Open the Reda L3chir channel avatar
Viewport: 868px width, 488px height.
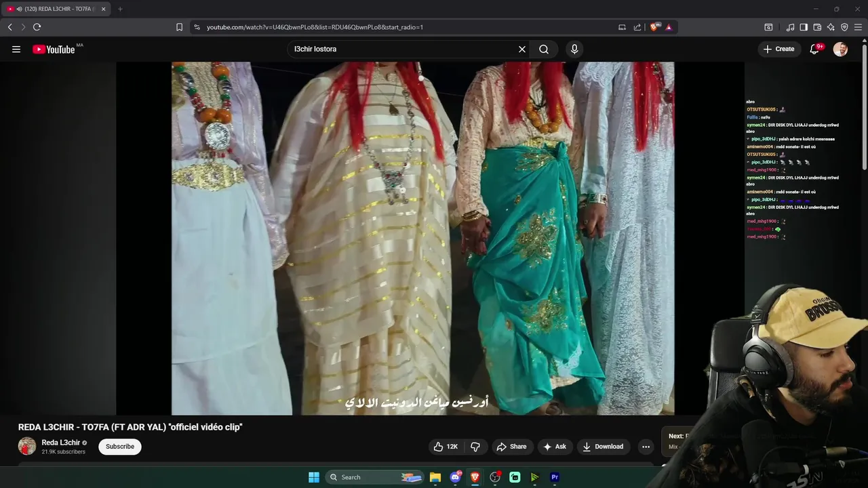pyautogui.click(x=27, y=446)
